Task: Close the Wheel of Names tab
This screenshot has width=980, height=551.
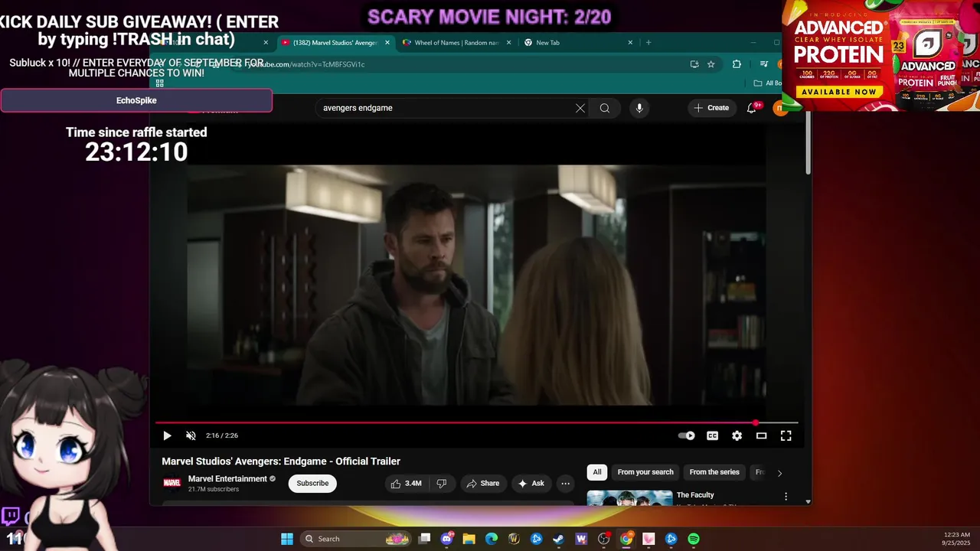Action: click(508, 43)
